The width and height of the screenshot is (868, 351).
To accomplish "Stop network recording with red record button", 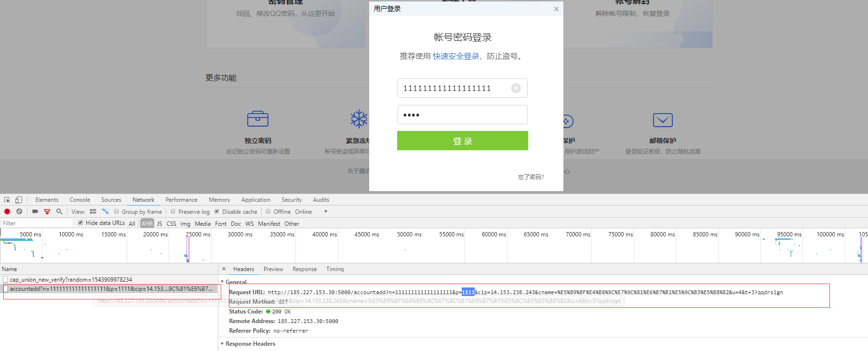I will (x=7, y=211).
